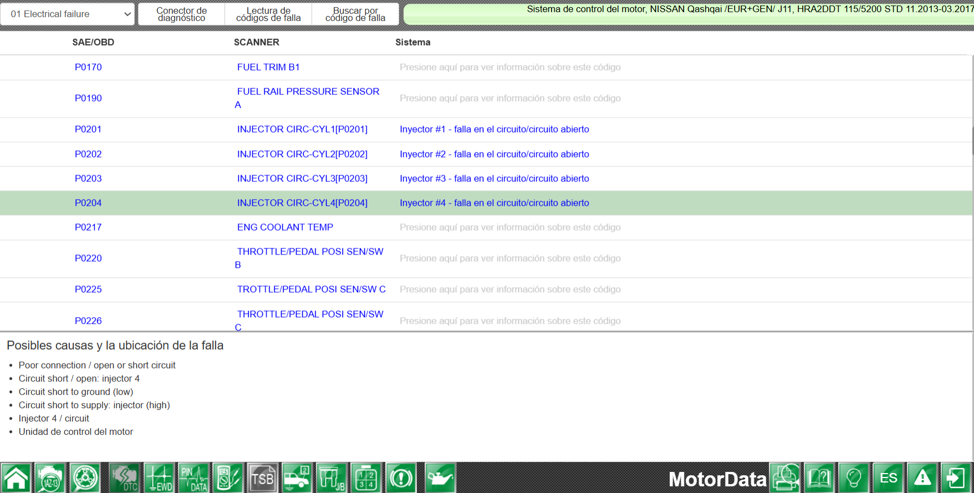Click the 'SAE/OBD' column header
974x493 pixels.
93,42
